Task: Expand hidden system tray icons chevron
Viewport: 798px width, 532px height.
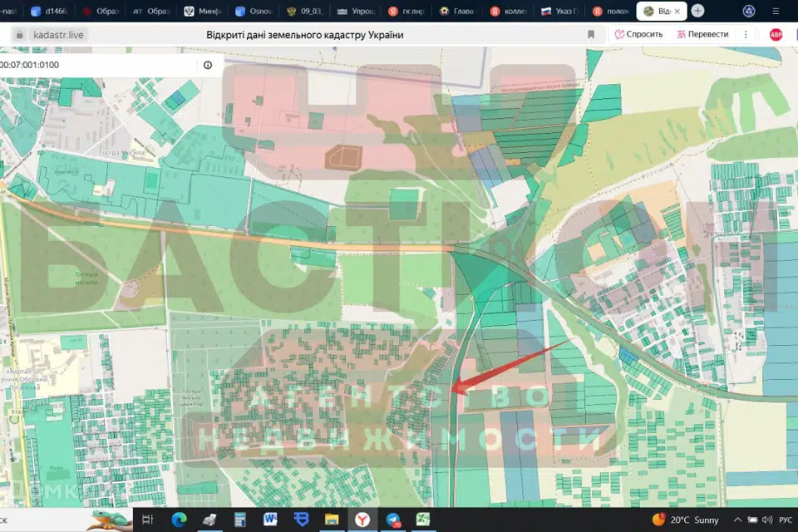Action: tap(737, 520)
